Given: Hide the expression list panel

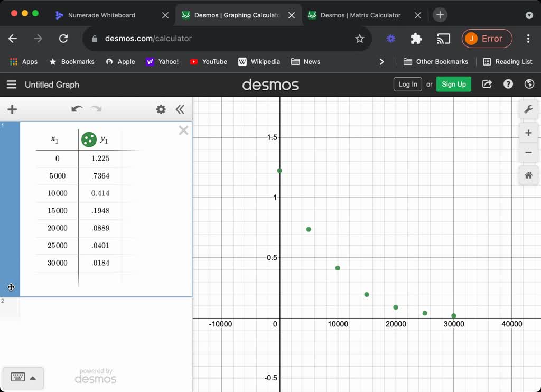Looking at the screenshot, I should pyautogui.click(x=180, y=109).
